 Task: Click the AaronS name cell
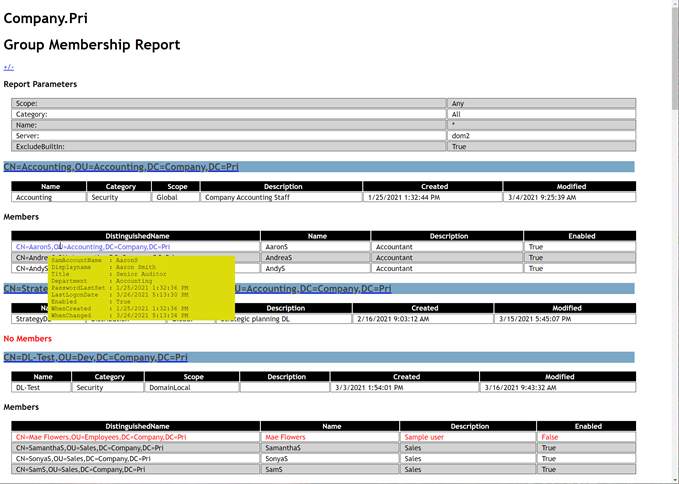[x=315, y=247]
